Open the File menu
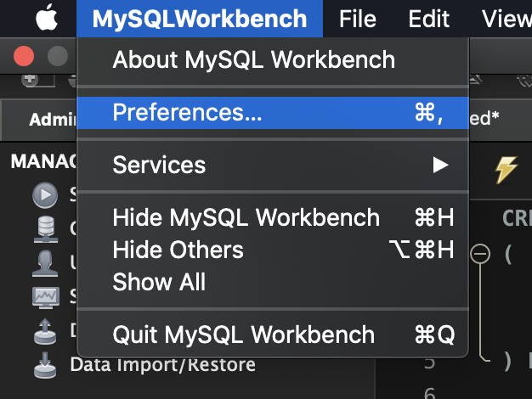Screen dimensions: 532x399 [358, 19]
